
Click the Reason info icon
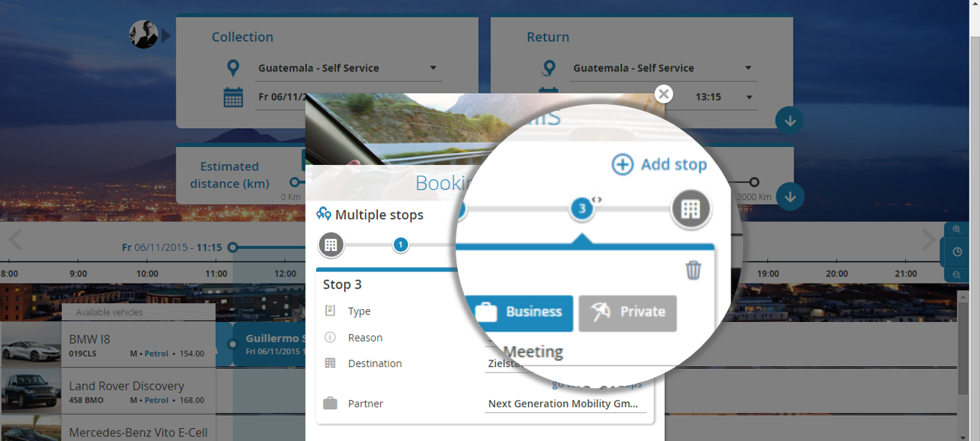(x=330, y=337)
